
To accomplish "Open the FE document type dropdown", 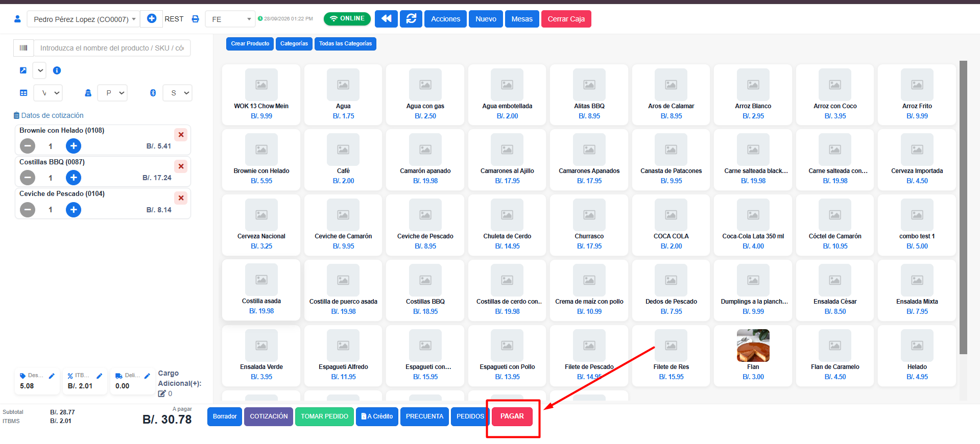I will tap(230, 19).
